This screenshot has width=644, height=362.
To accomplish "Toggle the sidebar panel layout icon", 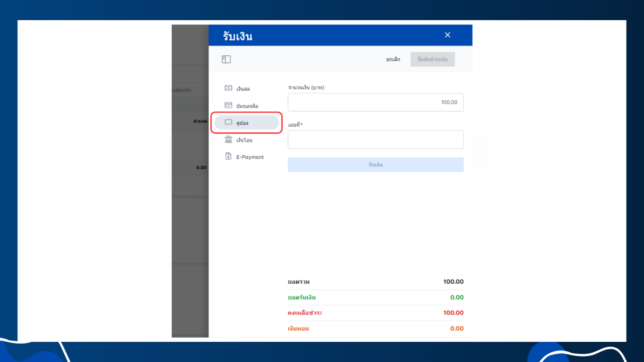I will [226, 59].
